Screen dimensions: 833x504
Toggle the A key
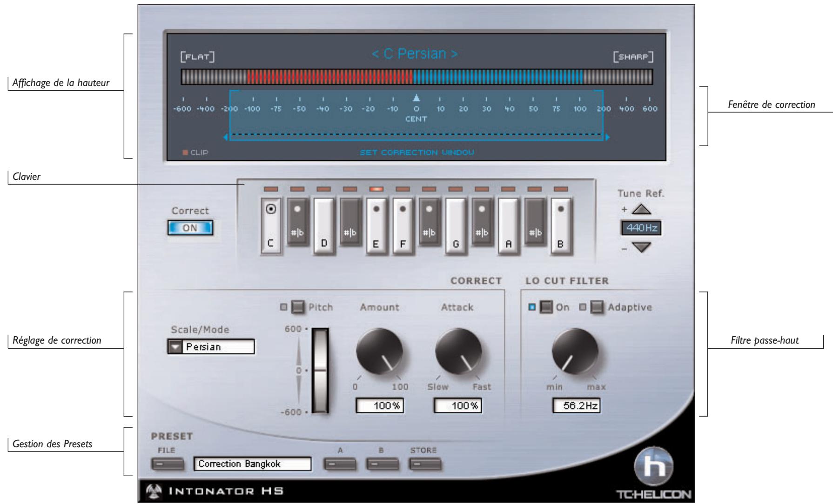[508, 226]
